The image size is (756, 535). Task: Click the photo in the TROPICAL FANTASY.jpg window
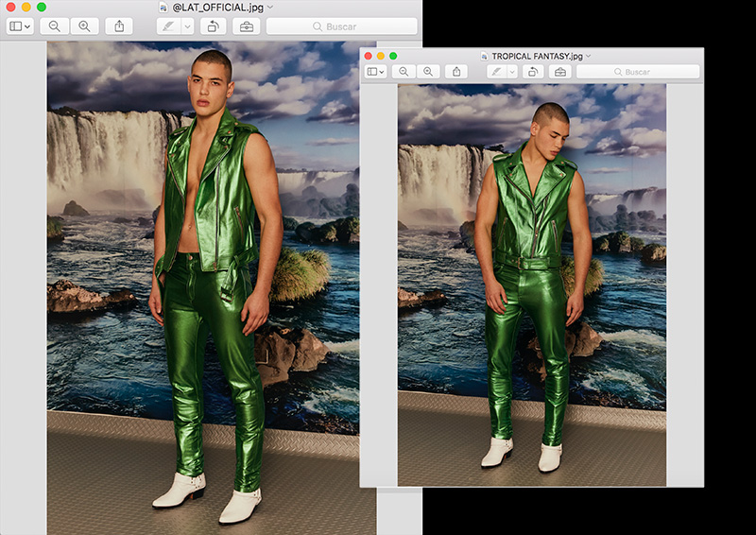(532, 284)
